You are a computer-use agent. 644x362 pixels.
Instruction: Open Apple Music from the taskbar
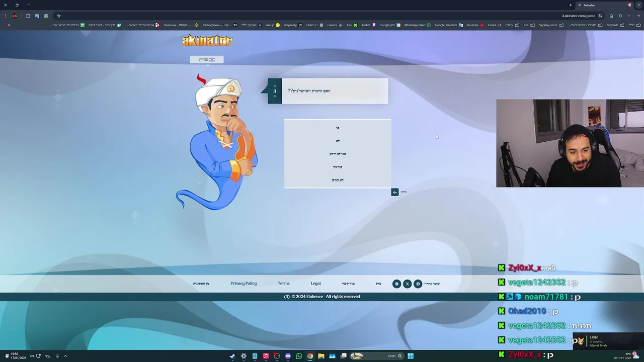[x=266, y=356]
